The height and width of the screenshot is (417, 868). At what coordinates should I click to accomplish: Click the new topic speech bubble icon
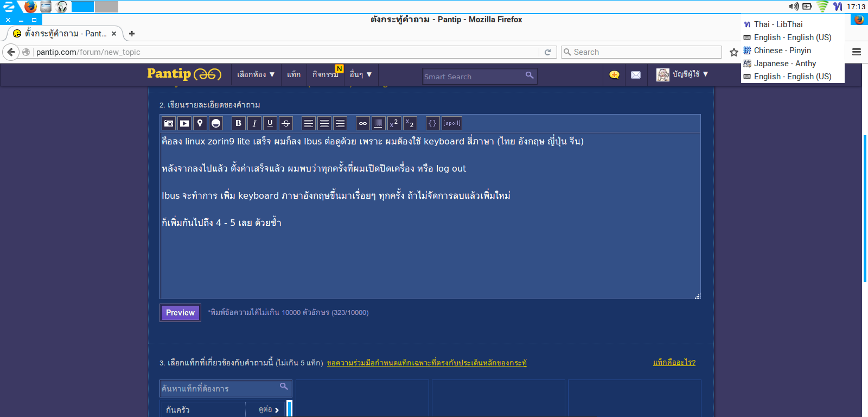click(x=614, y=75)
